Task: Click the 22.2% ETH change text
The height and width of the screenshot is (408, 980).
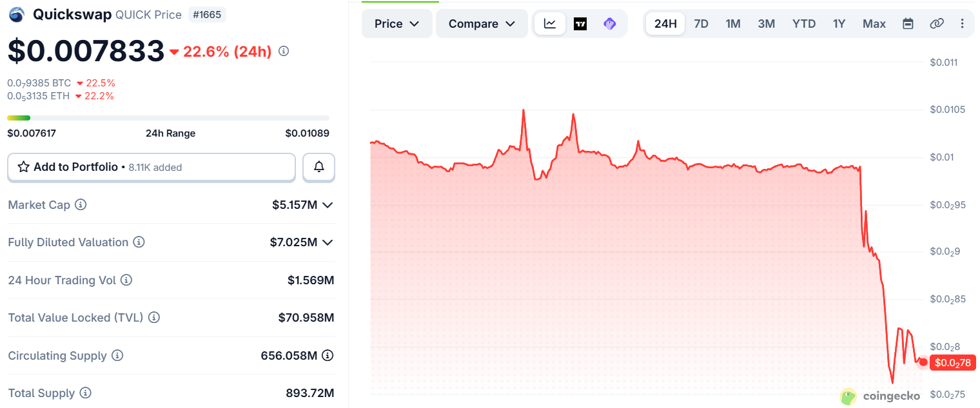Action: pos(99,96)
